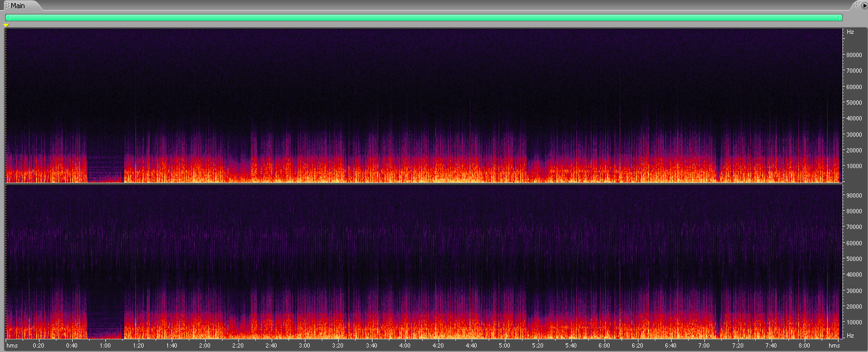Click the right end handle of green range bar

(x=841, y=18)
